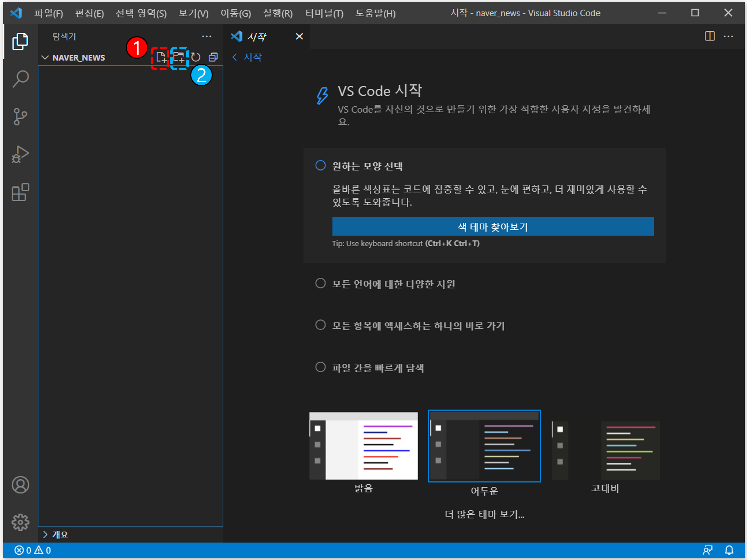Select 모든 항목에 액세스하는 하나의 바로 가기 step
The image size is (748, 560).
click(409, 326)
